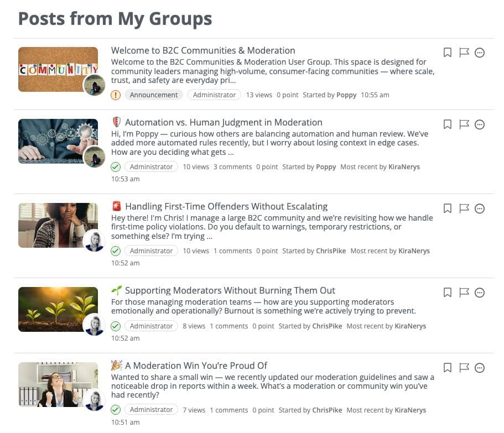504x433 pixels.
Task: Open more options on "Handling First-Time Offenders" post
Action: pyautogui.click(x=480, y=208)
